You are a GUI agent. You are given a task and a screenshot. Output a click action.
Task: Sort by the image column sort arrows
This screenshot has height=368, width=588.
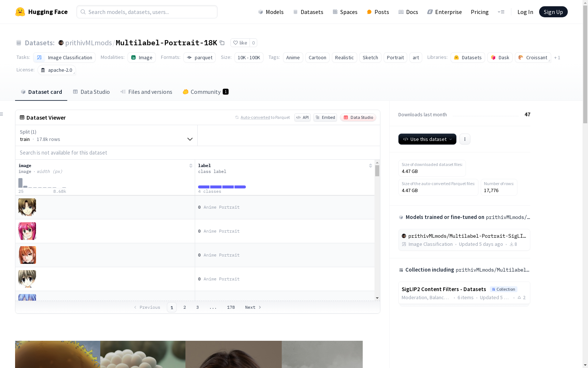[x=191, y=166]
